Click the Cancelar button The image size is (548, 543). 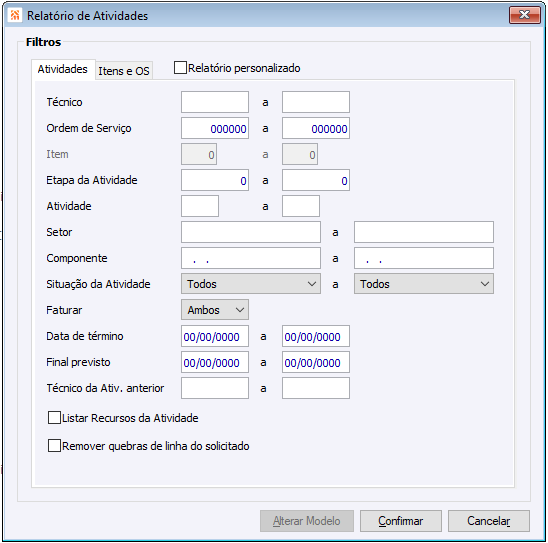tap(489, 521)
